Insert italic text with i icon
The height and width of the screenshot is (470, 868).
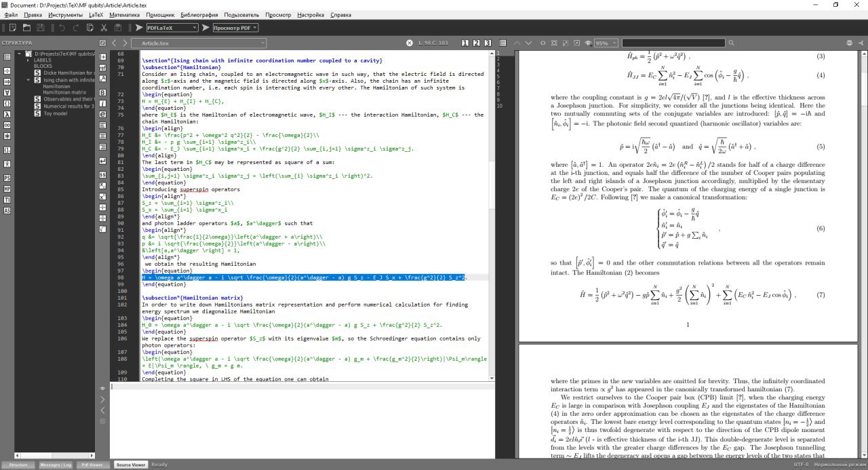(x=102, y=103)
